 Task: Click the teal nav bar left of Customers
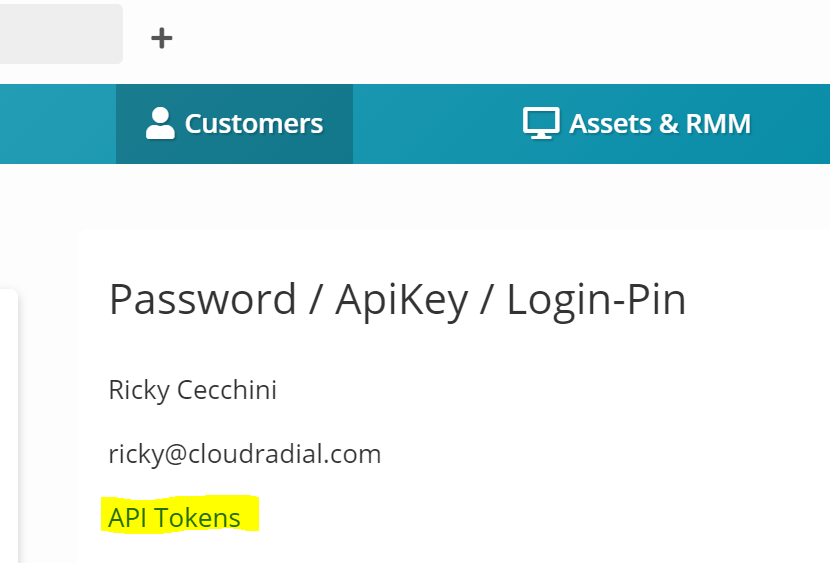tap(58, 124)
